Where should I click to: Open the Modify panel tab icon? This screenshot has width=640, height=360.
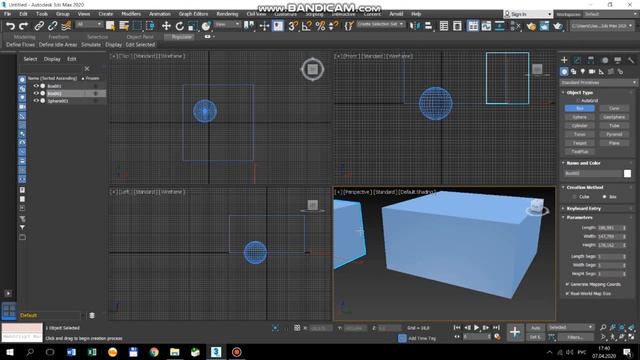coord(577,60)
